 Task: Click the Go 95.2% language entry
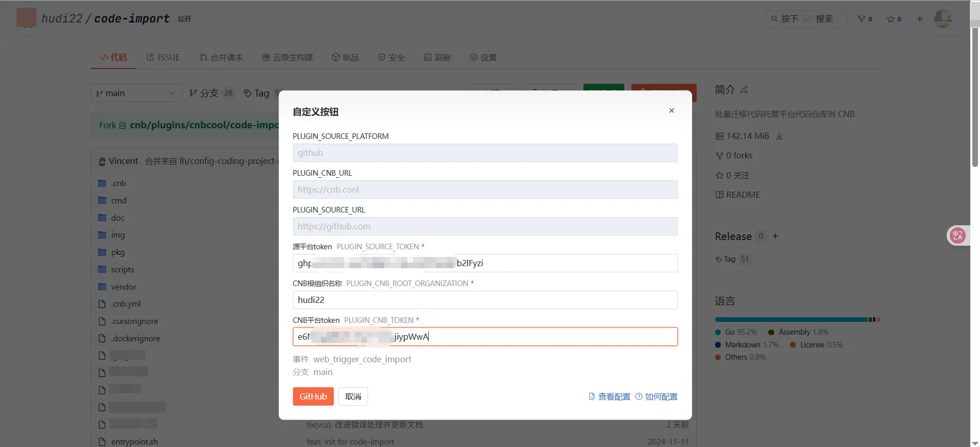tap(736, 332)
